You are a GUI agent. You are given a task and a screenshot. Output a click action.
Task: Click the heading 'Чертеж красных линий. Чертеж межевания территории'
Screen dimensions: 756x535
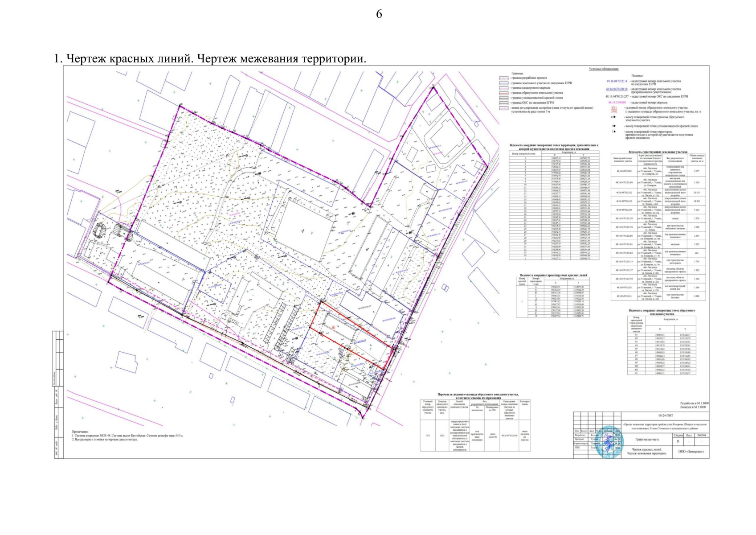[210, 58]
